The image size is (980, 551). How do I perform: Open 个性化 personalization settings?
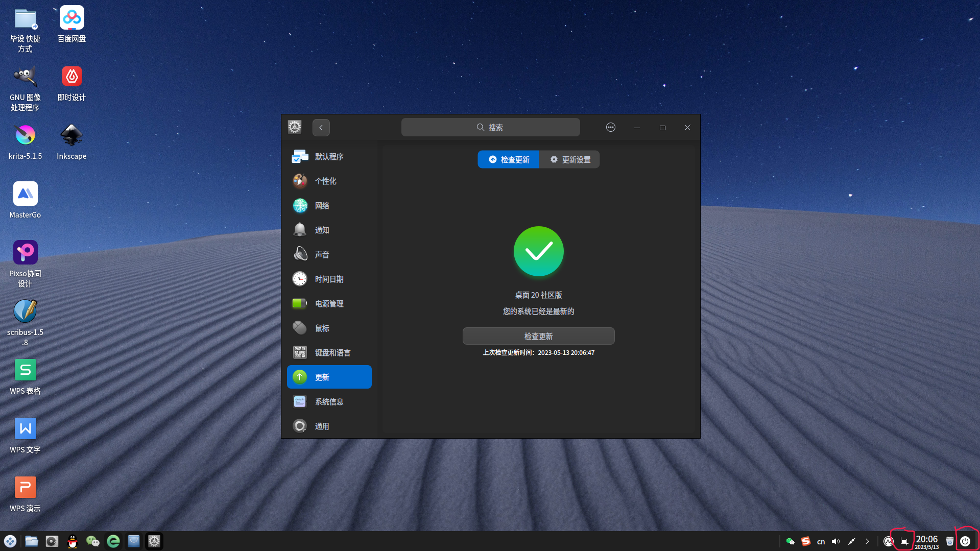(x=329, y=181)
